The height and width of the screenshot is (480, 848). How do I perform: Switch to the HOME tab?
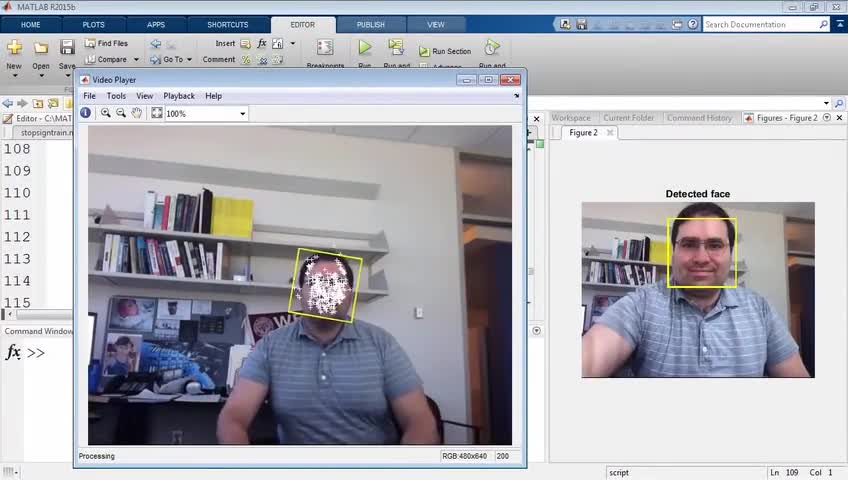30,25
